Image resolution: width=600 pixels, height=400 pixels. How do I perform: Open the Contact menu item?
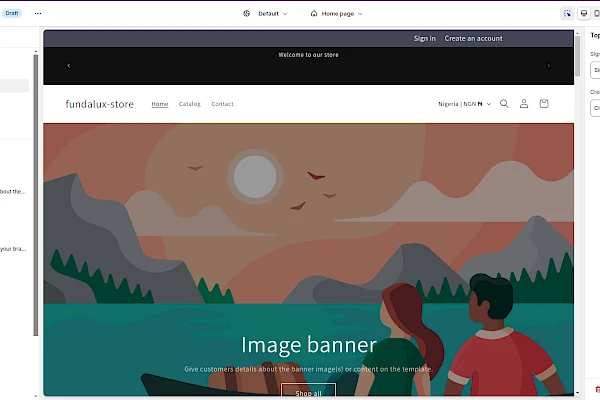point(222,104)
